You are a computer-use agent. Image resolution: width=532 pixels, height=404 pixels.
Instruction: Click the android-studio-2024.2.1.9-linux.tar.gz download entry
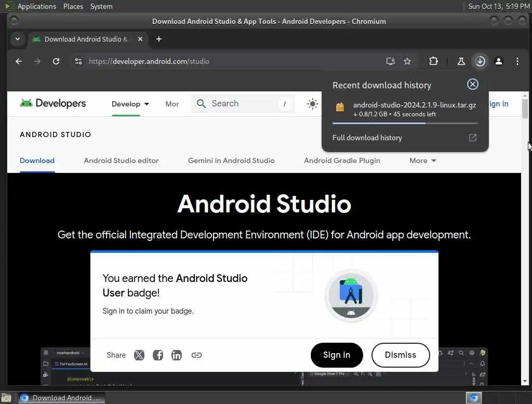(405, 109)
